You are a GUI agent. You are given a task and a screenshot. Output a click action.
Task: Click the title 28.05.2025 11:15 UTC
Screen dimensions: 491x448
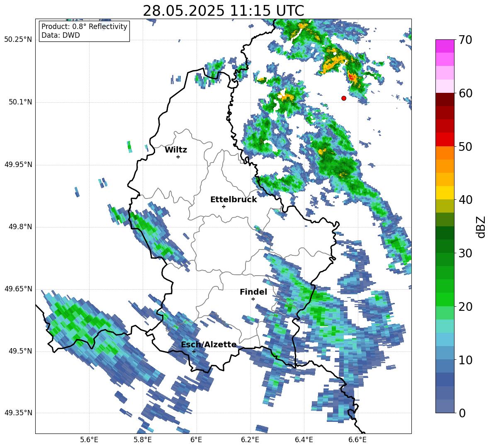224,11
